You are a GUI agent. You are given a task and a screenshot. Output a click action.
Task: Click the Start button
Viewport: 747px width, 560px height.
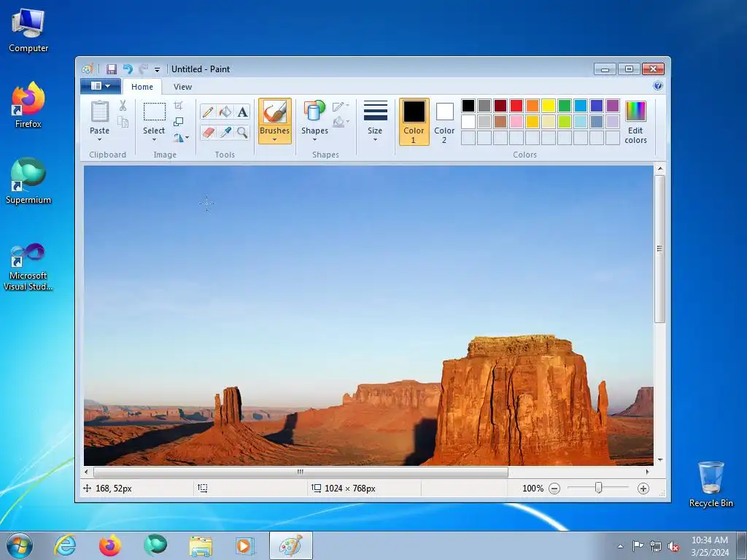click(20, 545)
